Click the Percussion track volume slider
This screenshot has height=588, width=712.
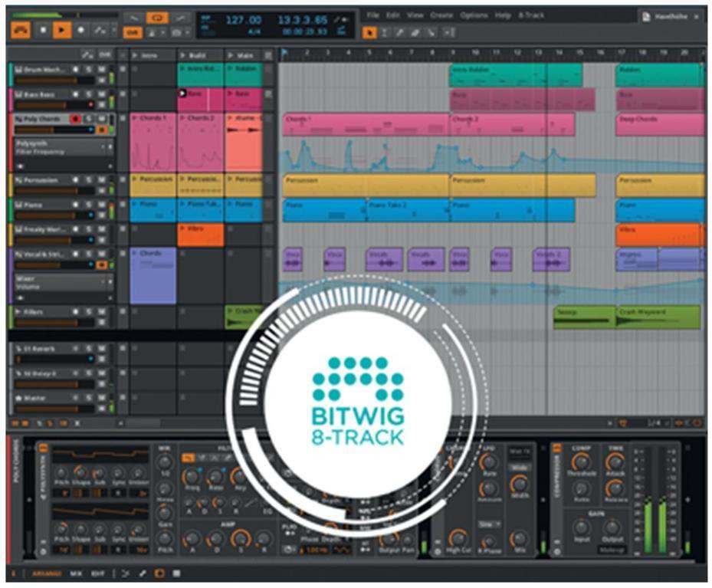point(54,191)
